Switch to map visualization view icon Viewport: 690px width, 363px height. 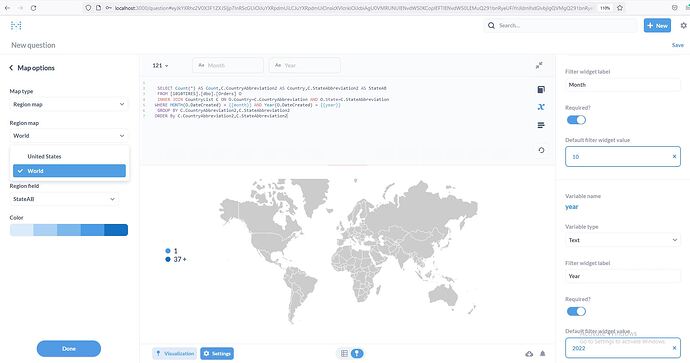[x=357, y=353]
